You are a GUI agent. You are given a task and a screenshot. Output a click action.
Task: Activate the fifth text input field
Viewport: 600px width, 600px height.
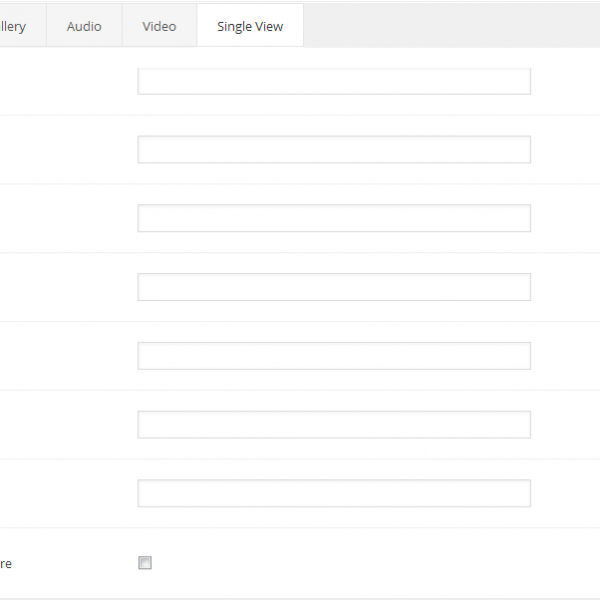[x=334, y=356]
